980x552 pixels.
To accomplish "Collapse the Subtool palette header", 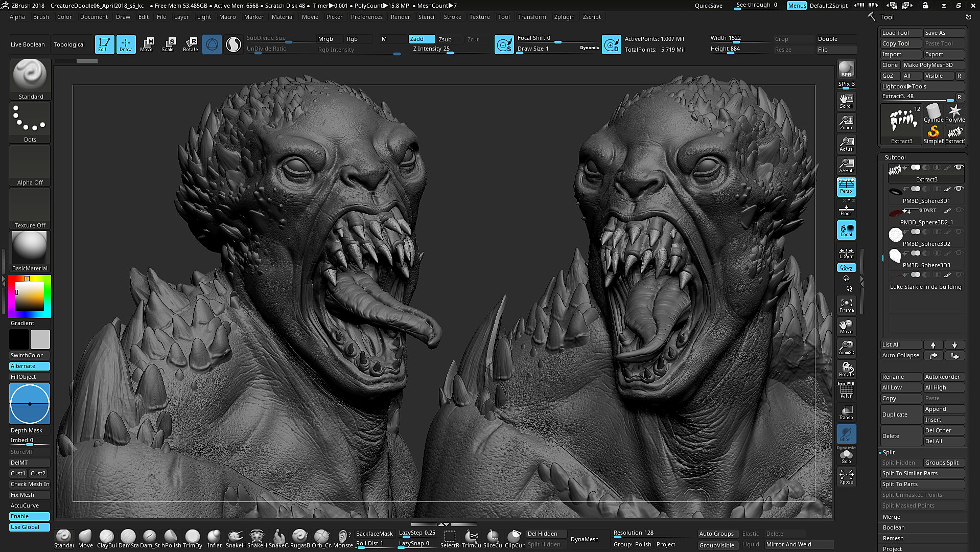I will pyautogui.click(x=895, y=157).
